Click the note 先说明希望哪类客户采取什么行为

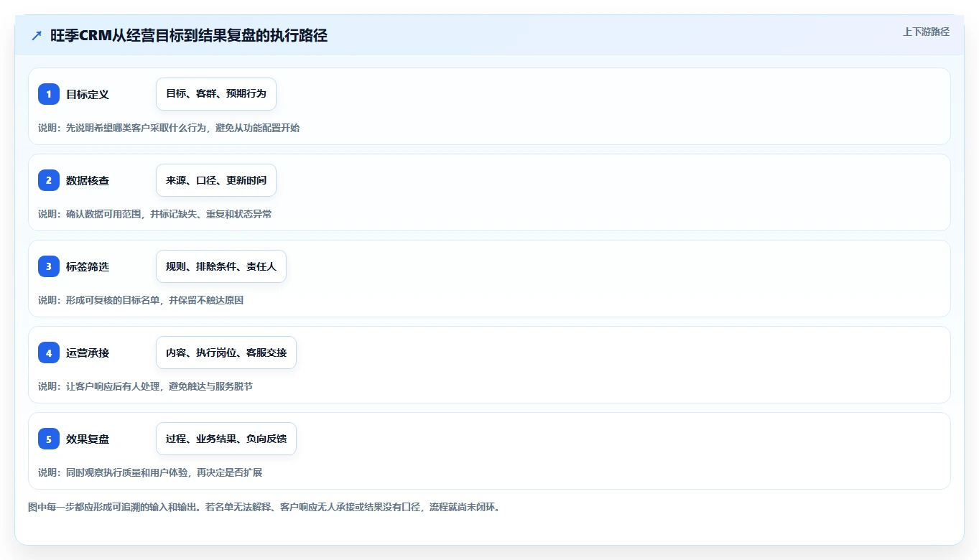tap(136, 128)
